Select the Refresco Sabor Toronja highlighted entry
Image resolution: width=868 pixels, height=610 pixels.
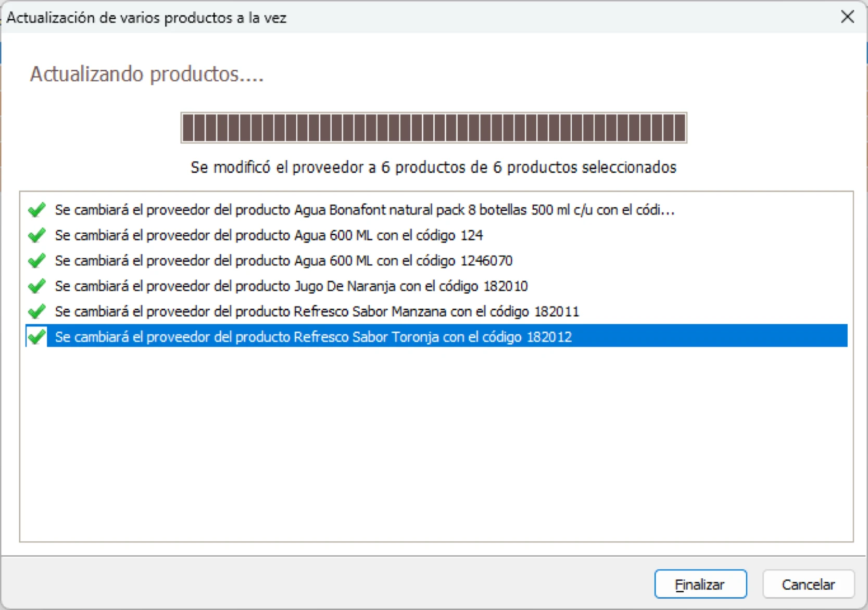(313, 336)
